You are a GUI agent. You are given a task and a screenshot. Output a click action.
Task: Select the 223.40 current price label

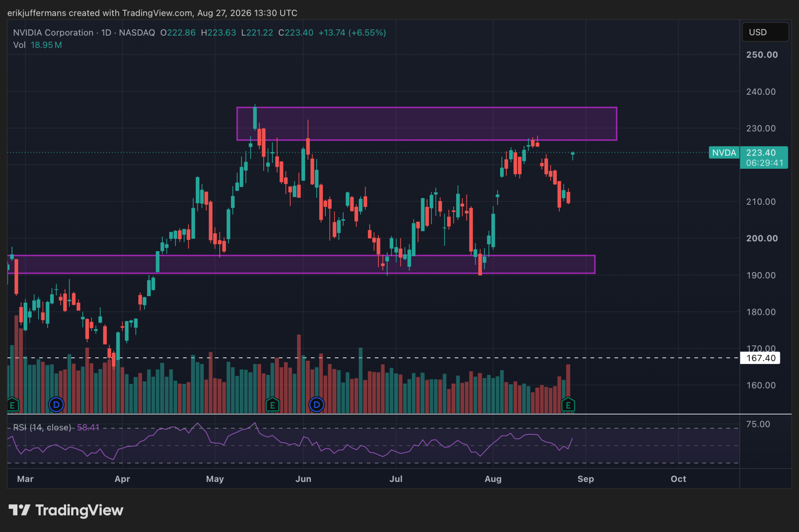pos(761,153)
